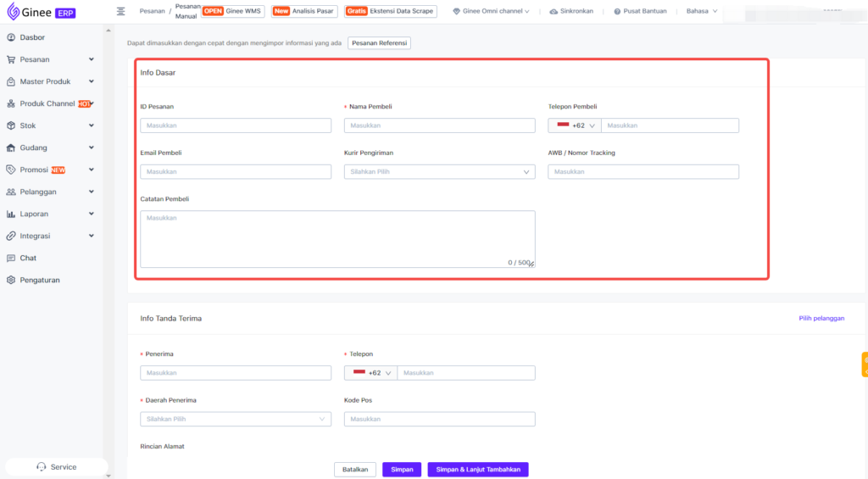
Task: Click the Indonesian flag in Telepon Pembeli
Action: (563, 125)
